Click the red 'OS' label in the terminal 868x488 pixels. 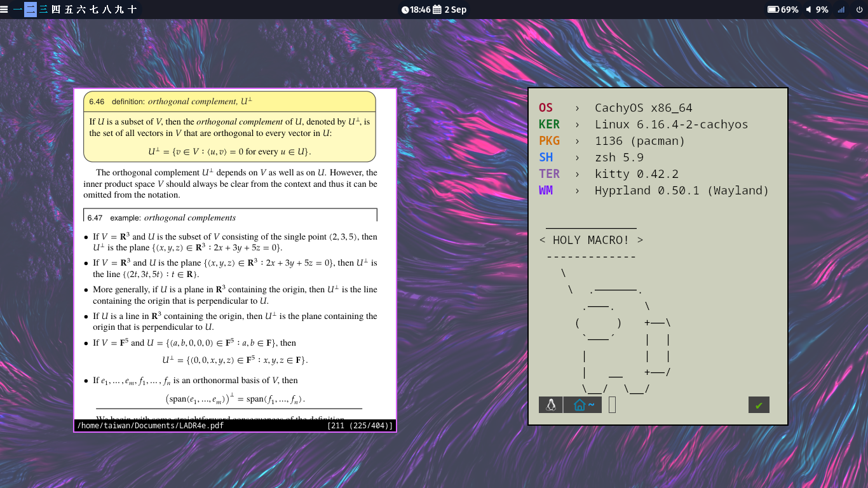click(x=546, y=108)
